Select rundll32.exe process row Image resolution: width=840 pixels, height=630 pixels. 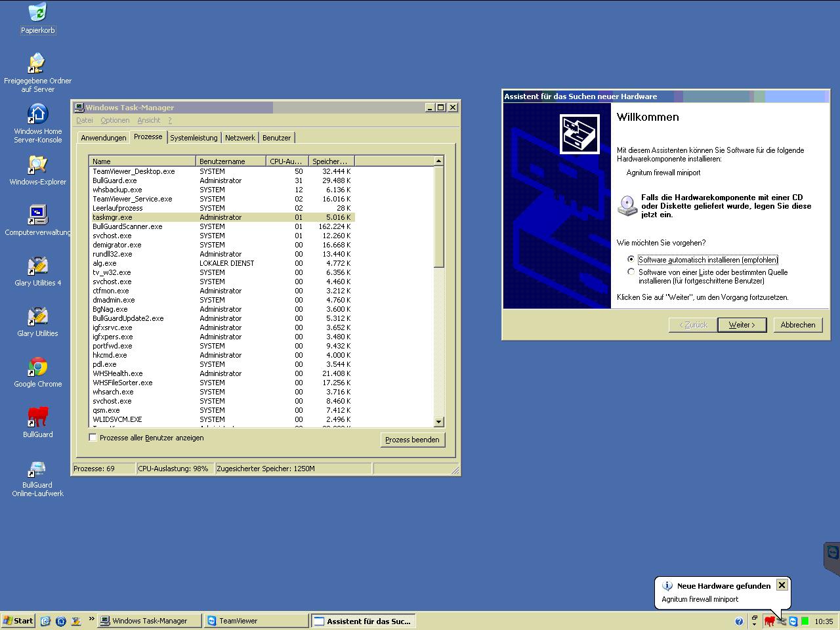click(222, 254)
